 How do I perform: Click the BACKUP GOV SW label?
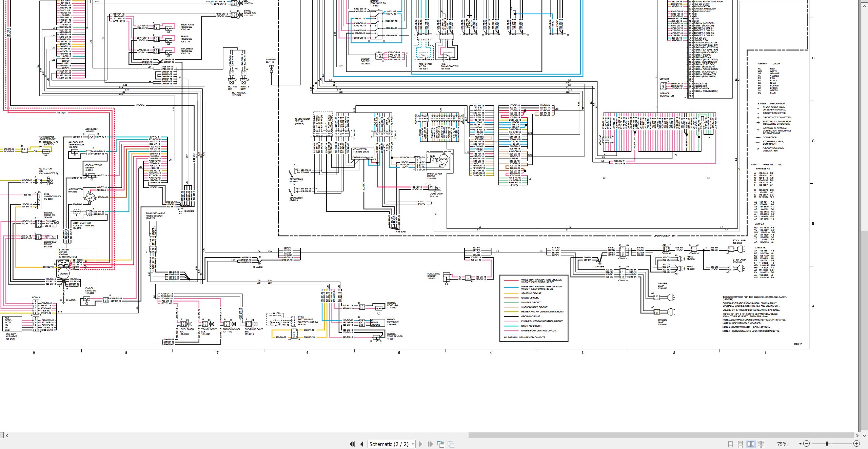(365, 60)
